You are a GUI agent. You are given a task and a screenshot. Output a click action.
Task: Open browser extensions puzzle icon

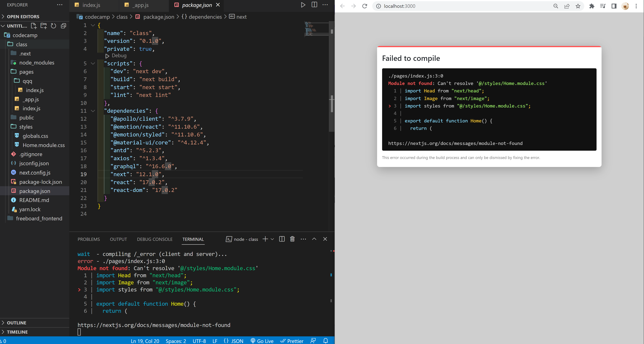(x=592, y=6)
